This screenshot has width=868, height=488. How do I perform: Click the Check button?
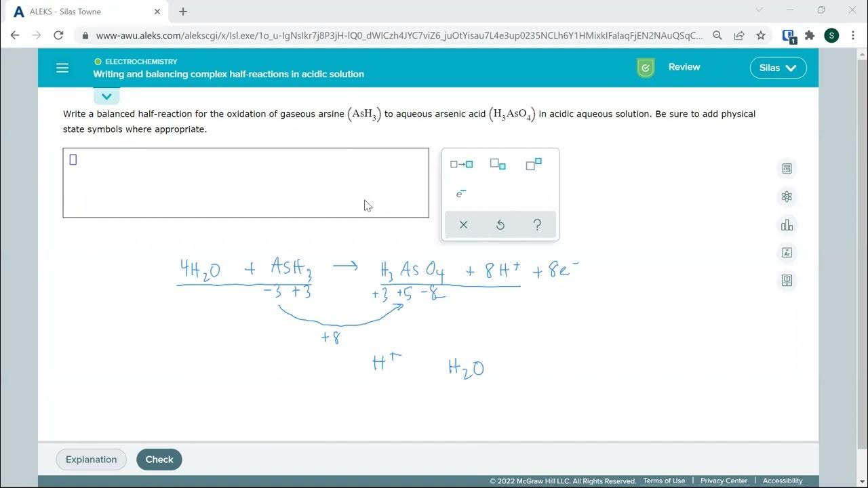(159, 460)
